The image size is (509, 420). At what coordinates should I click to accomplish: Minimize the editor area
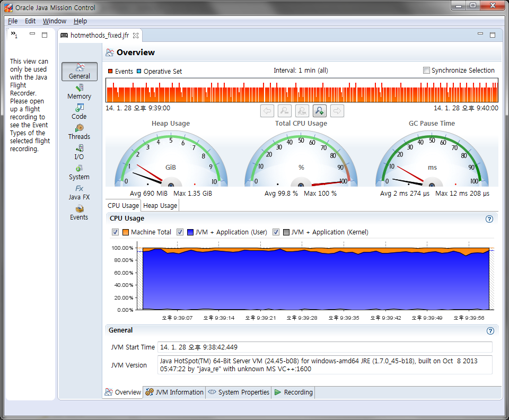pyautogui.click(x=480, y=33)
